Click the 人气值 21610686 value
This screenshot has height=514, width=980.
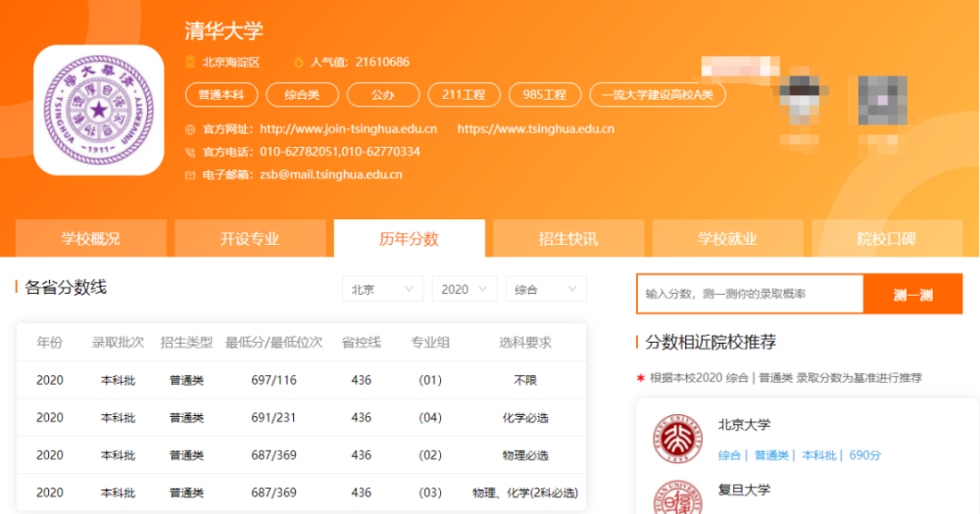click(382, 62)
